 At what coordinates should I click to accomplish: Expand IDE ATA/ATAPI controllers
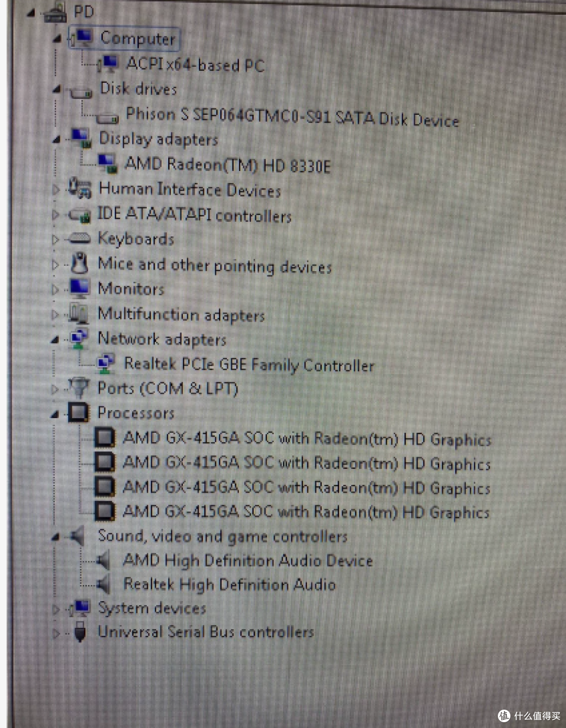tap(56, 215)
